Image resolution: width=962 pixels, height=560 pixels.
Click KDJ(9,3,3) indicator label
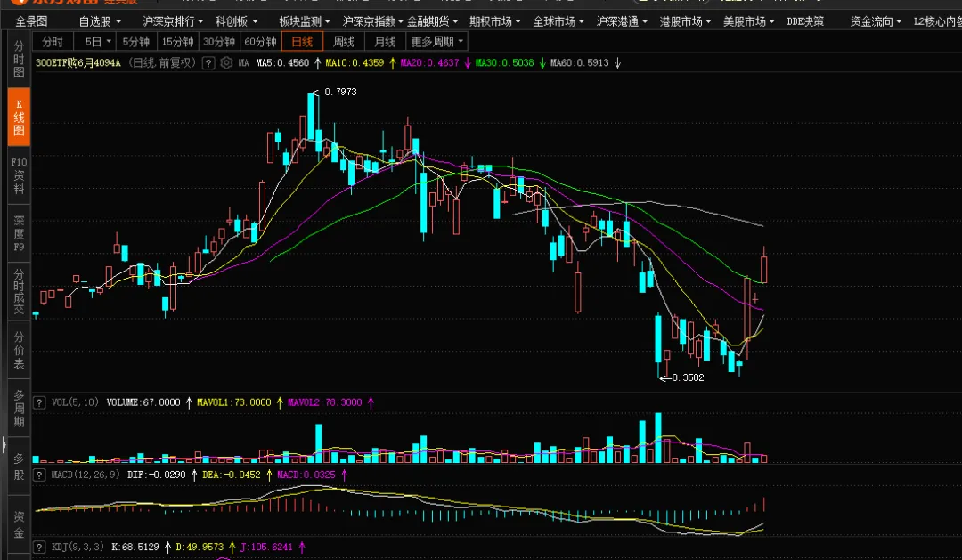coord(77,547)
